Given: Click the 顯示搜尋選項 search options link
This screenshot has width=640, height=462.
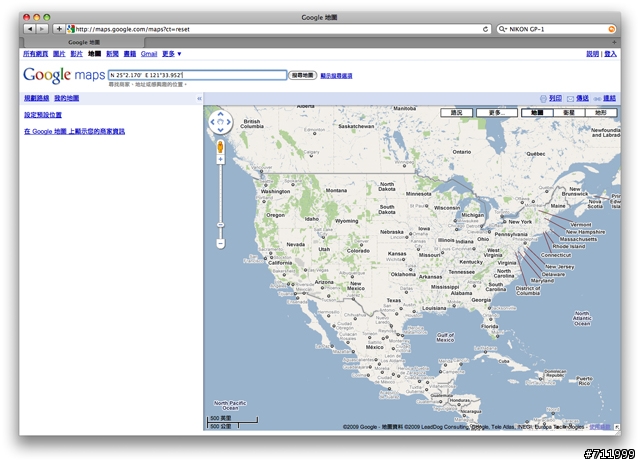Looking at the screenshot, I should (x=336, y=76).
